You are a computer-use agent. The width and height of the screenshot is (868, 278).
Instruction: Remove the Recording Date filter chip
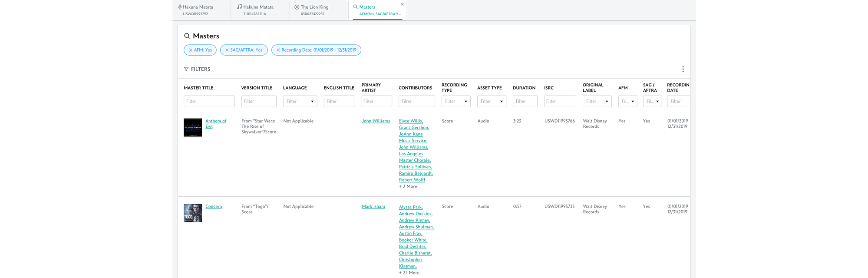[278, 50]
